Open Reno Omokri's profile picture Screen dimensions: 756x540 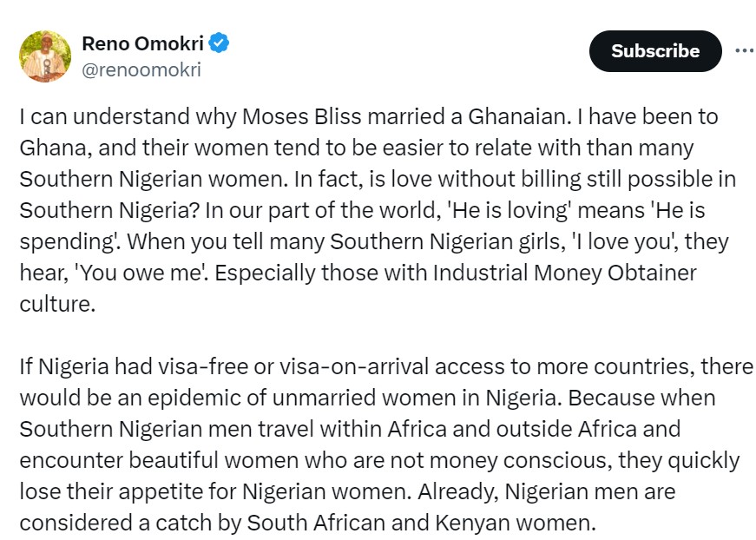pos(44,56)
